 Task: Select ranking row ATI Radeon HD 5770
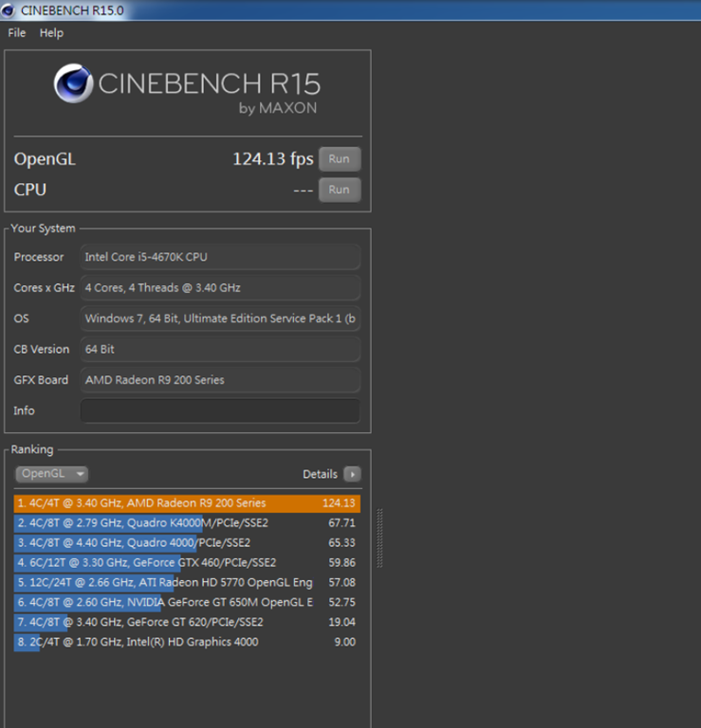click(187, 583)
